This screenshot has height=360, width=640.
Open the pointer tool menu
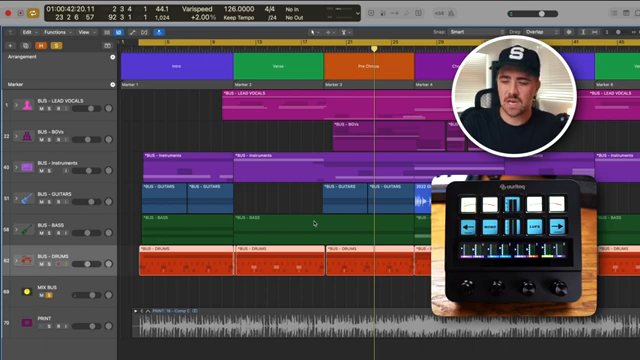314,32
